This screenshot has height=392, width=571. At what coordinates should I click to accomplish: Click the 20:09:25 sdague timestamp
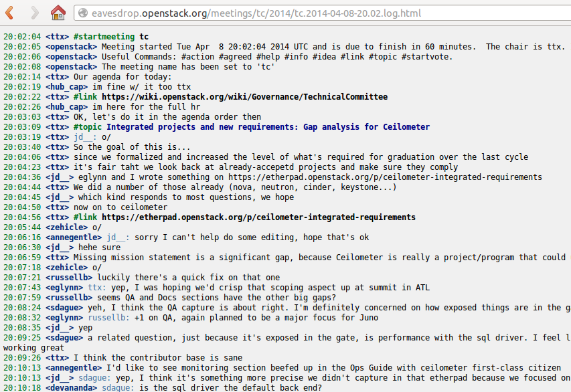click(x=22, y=338)
